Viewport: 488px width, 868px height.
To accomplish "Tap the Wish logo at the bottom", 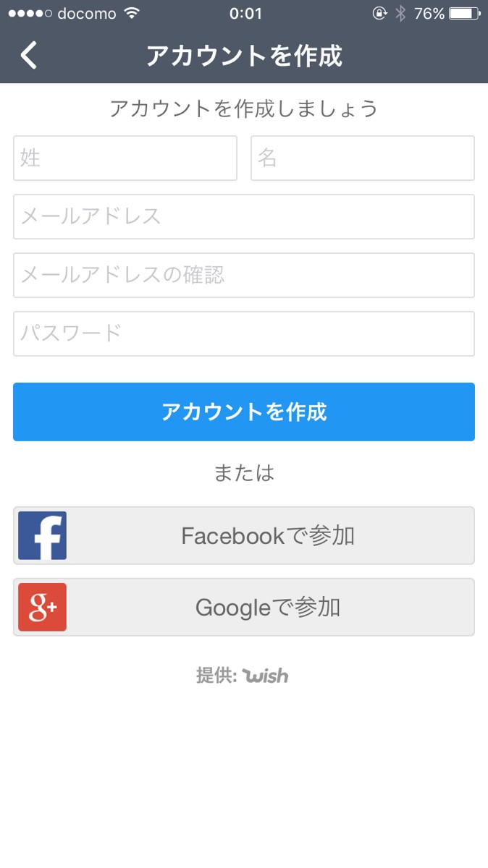I will coord(265,676).
